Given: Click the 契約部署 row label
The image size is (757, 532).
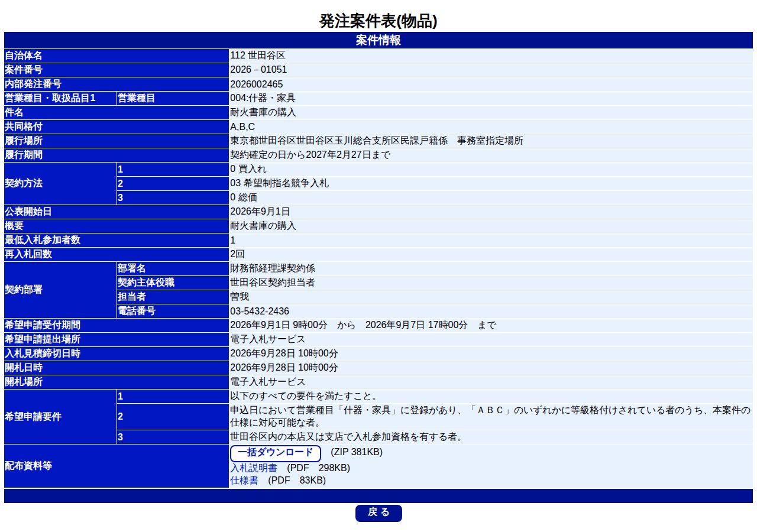Looking at the screenshot, I should 24,290.
